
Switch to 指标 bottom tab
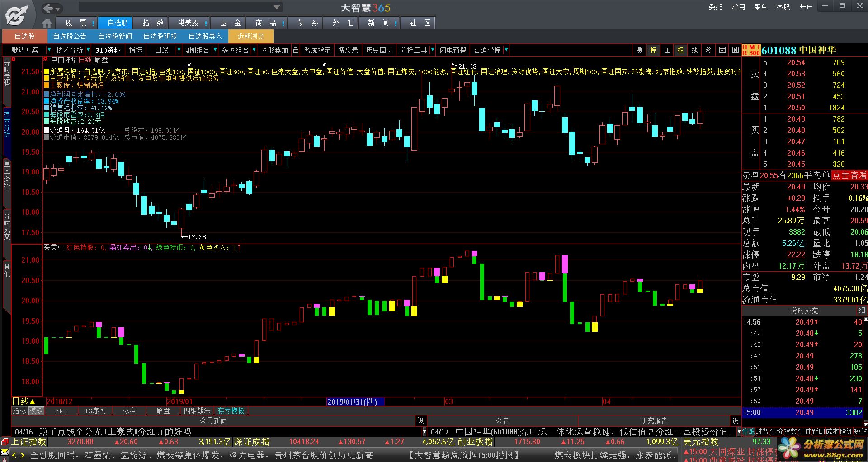(x=19, y=410)
